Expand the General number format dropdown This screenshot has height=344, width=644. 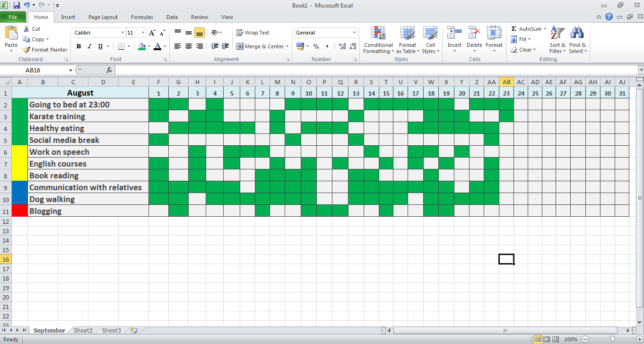point(355,33)
